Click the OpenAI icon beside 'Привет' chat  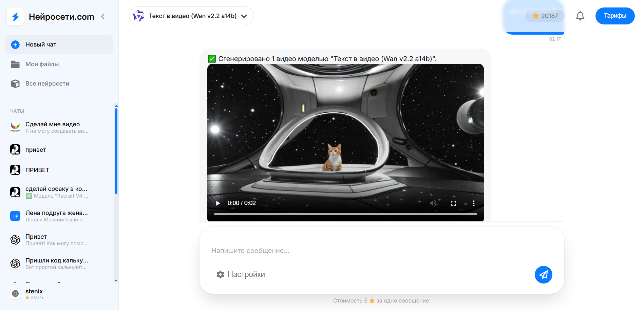point(15,240)
